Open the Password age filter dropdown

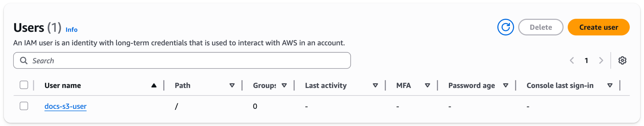coord(506,85)
